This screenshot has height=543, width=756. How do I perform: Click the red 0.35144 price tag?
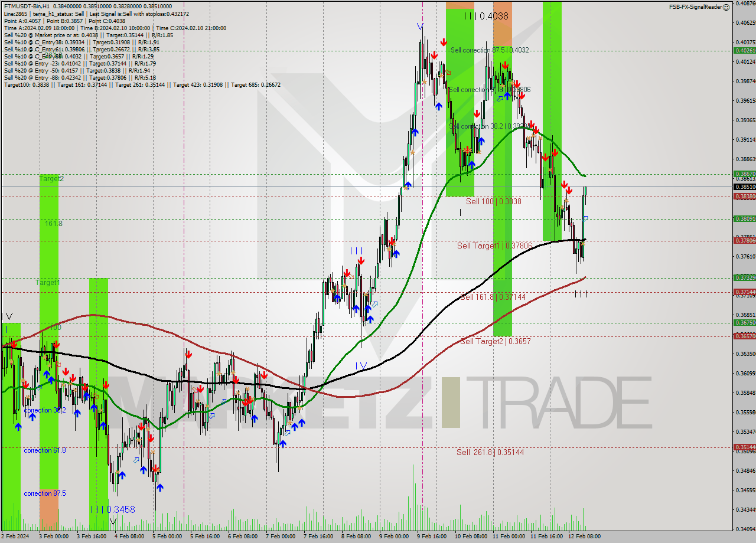[745, 447]
